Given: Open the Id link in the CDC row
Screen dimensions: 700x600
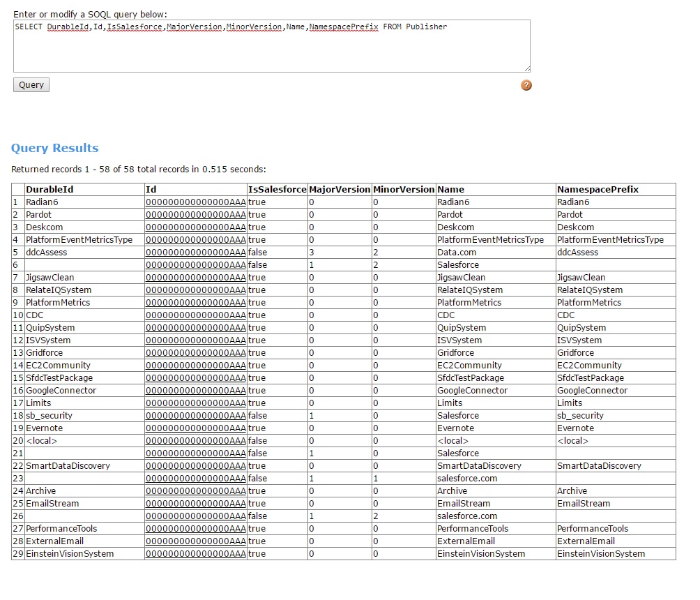Looking at the screenshot, I should click(x=195, y=315).
